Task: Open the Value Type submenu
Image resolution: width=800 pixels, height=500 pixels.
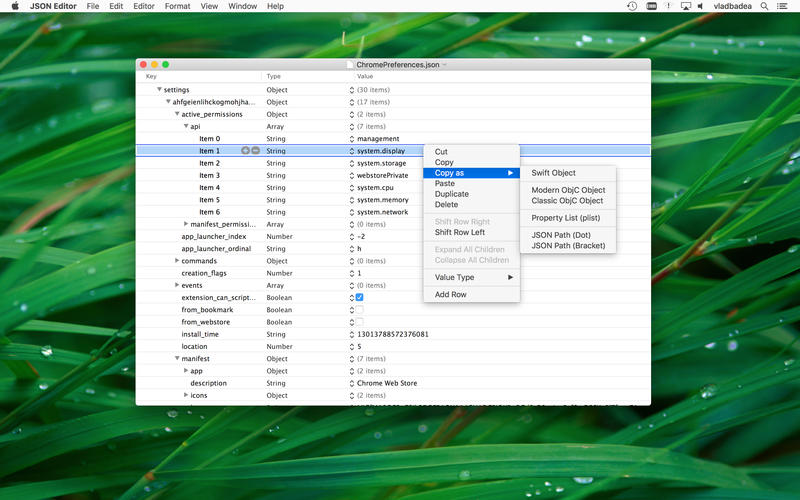Action: click(x=471, y=277)
